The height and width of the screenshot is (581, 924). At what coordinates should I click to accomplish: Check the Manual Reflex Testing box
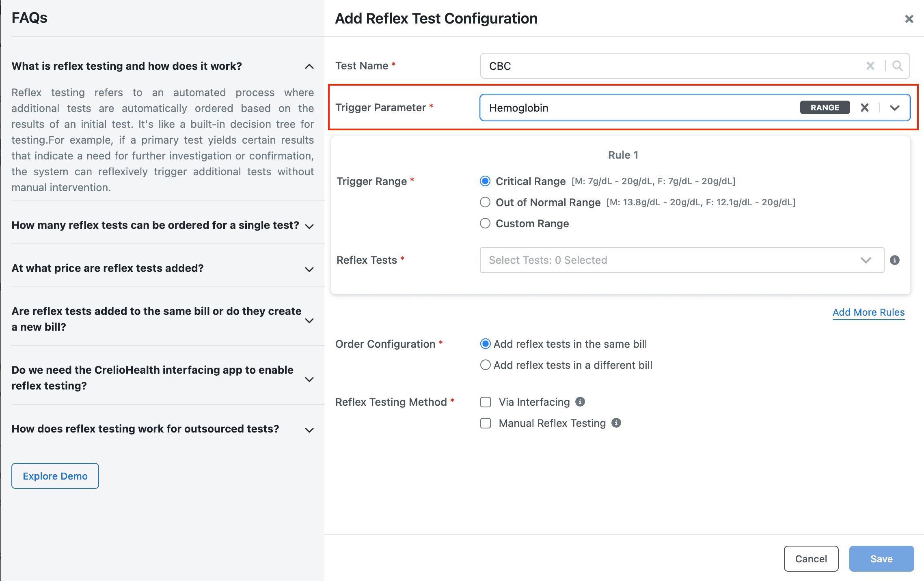pyautogui.click(x=486, y=423)
